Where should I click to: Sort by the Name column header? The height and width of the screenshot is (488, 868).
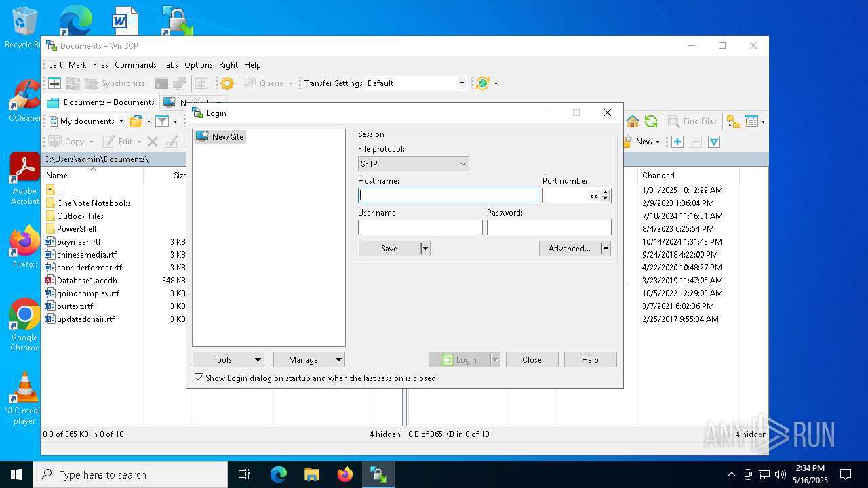point(93,176)
